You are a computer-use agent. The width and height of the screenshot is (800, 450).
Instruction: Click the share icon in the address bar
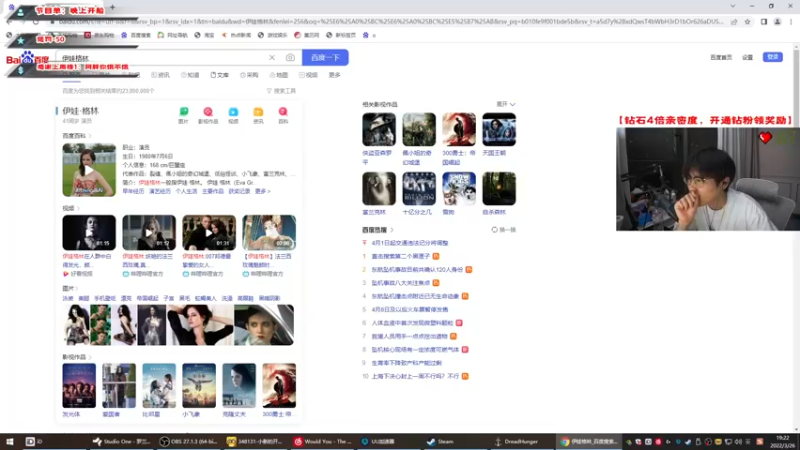point(734,22)
